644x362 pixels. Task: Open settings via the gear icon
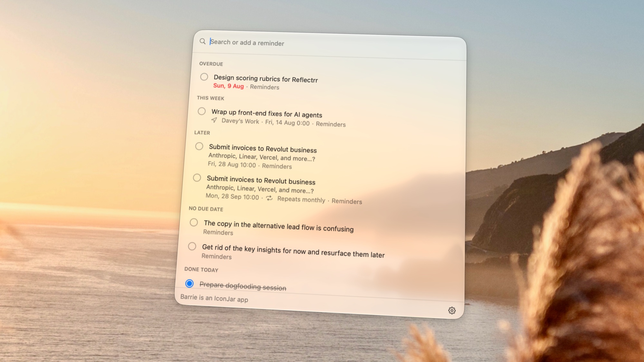452,310
